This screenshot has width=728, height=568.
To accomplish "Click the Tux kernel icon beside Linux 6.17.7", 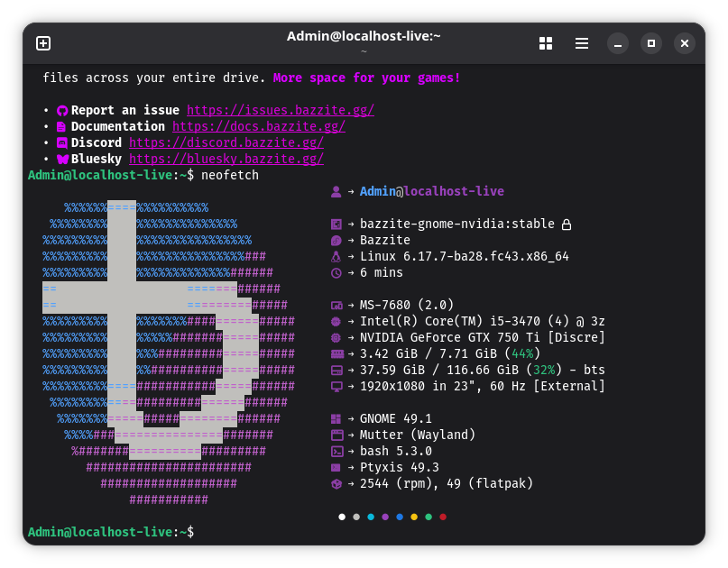I will (x=336, y=257).
